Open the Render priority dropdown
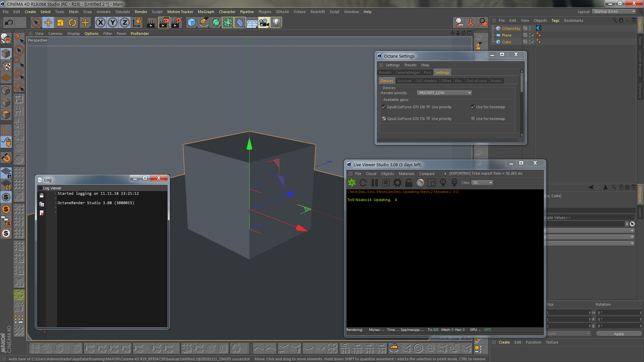Viewport: 644px width, 362px height. click(444, 93)
